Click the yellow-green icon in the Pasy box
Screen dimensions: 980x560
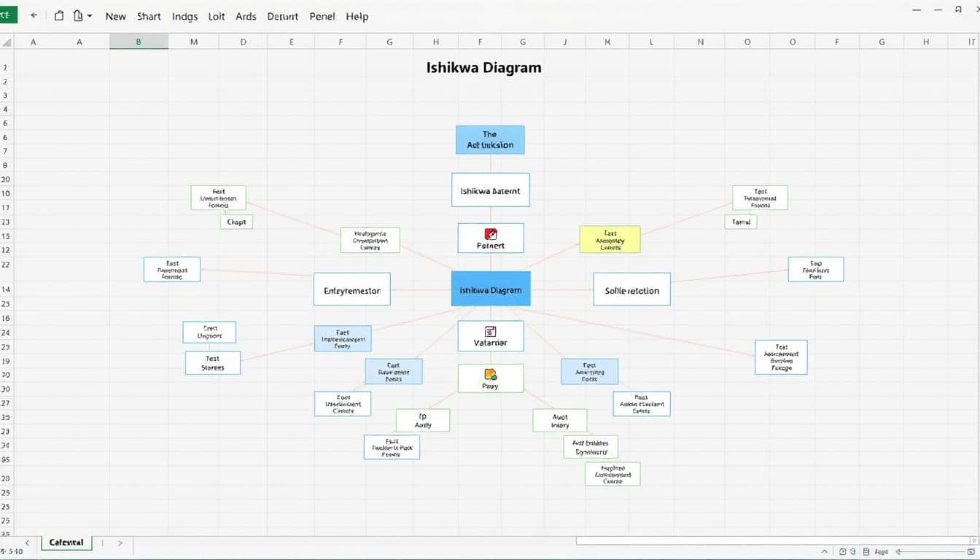point(490,374)
